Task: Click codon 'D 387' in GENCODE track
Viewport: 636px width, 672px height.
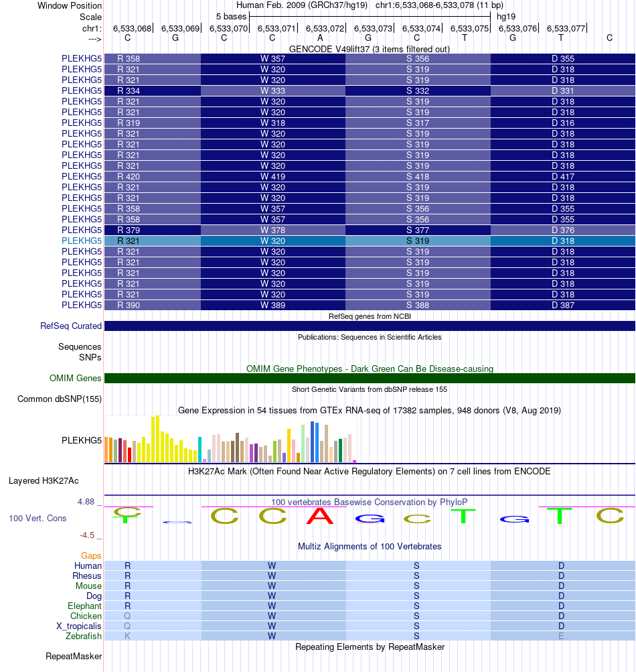Action: pyautogui.click(x=563, y=305)
